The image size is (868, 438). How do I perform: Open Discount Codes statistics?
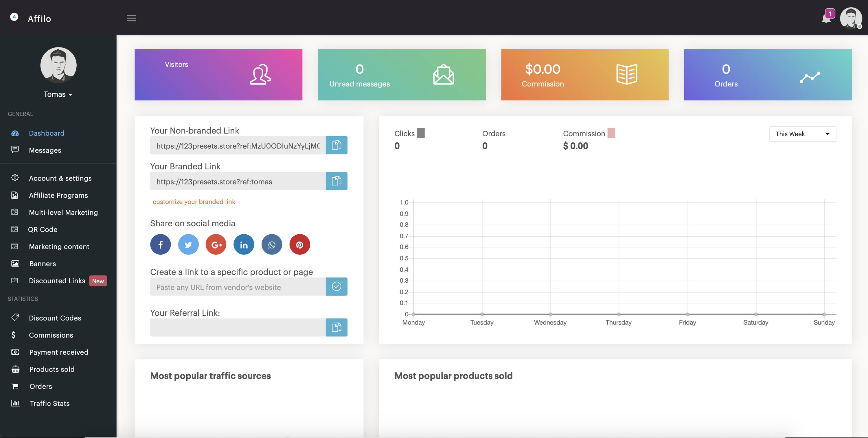pyautogui.click(x=55, y=318)
